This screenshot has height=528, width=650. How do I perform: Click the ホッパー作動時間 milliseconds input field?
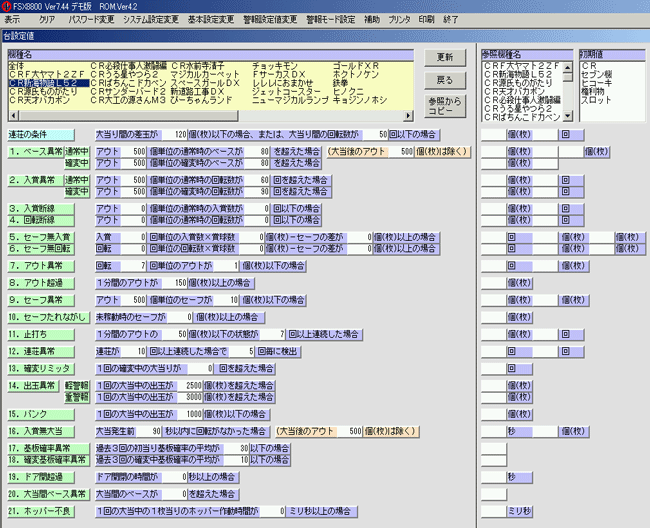(x=272, y=511)
